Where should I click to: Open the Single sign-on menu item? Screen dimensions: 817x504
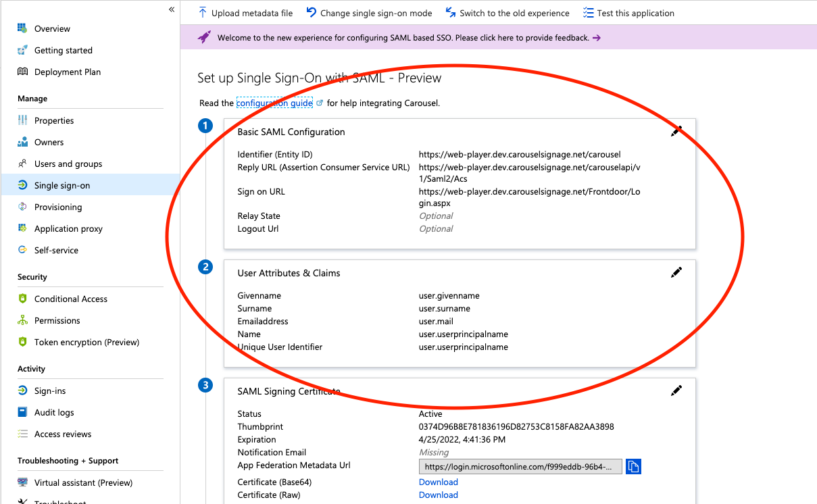pyautogui.click(x=90, y=185)
